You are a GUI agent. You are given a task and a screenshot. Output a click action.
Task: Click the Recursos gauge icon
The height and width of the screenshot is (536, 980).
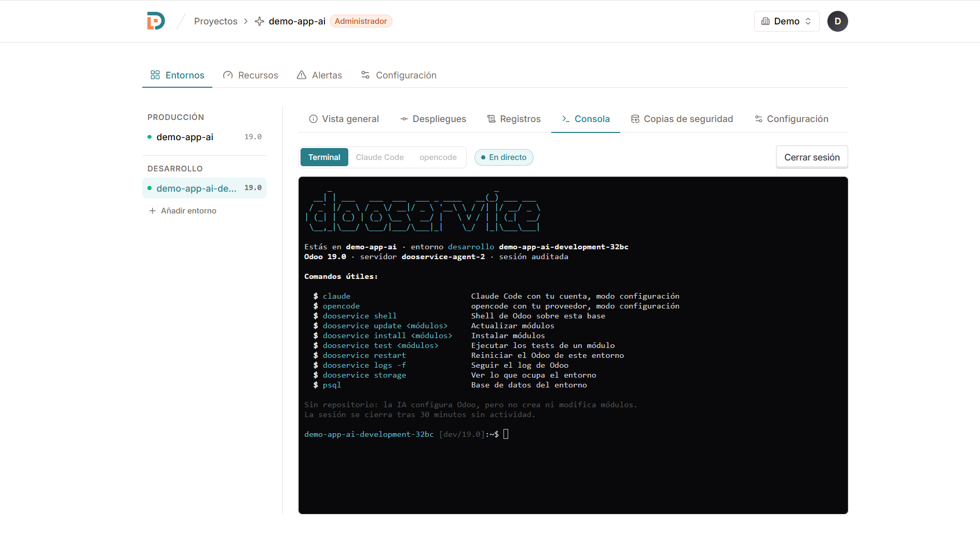click(x=227, y=75)
